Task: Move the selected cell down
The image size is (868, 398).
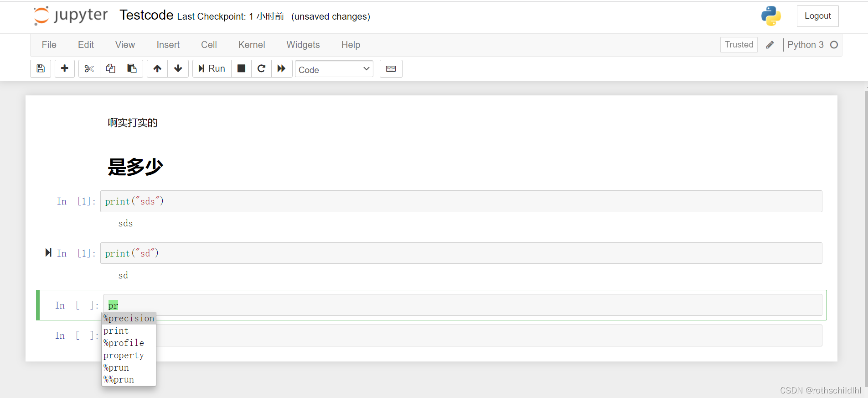Action: pos(178,68)
